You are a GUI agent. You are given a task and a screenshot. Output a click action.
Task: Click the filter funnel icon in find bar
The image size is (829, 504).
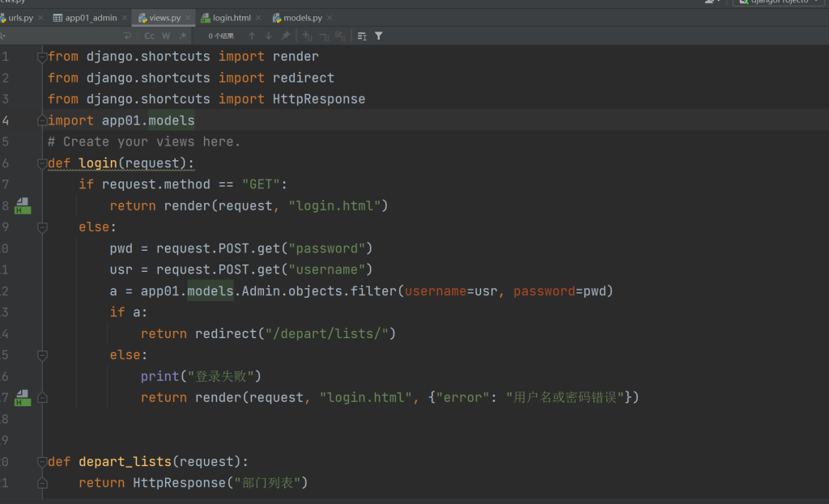point(379,36)
